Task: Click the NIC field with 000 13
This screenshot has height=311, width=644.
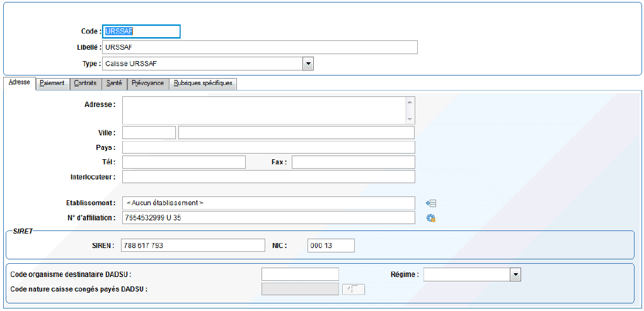Action: pyautogui.click(x=331, y=246)
